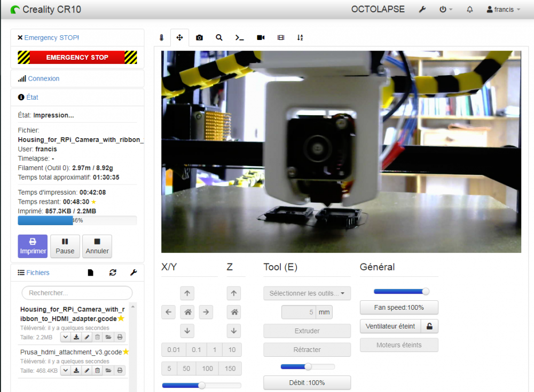Edit Prusa_hdmi_attachment_v3 file pencil icon
The height and width of the screenshot is (392, 534).
[x=87, y=371]
